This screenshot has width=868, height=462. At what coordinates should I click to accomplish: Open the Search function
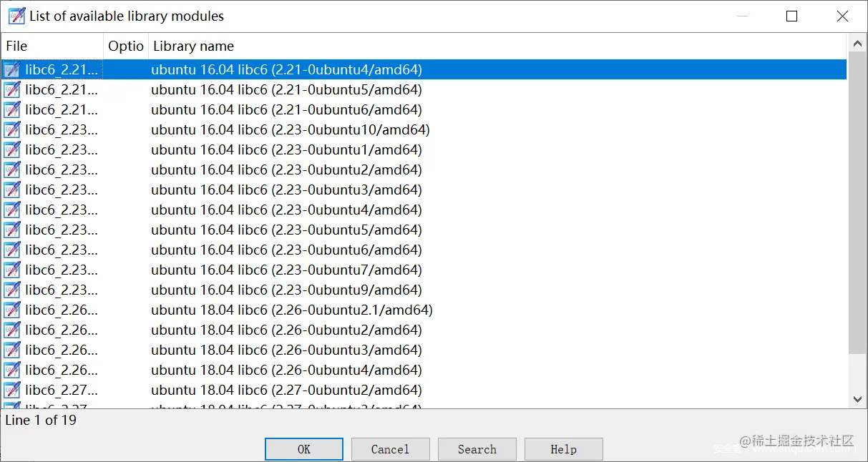point(477,449)
